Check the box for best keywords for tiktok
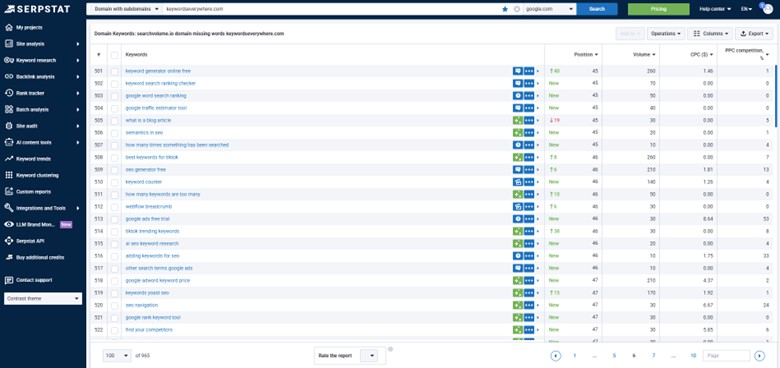Image resolution: width=780 pixels, height=368 pixels. (114, 157)
